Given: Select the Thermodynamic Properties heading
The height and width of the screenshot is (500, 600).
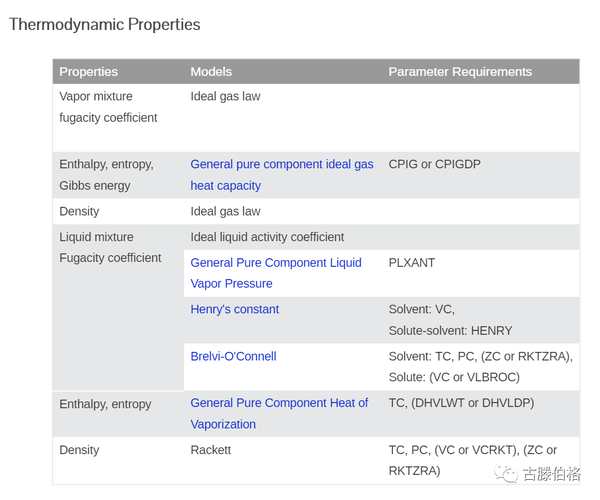Looking at the screenshot, I should (x=104, y=24).
